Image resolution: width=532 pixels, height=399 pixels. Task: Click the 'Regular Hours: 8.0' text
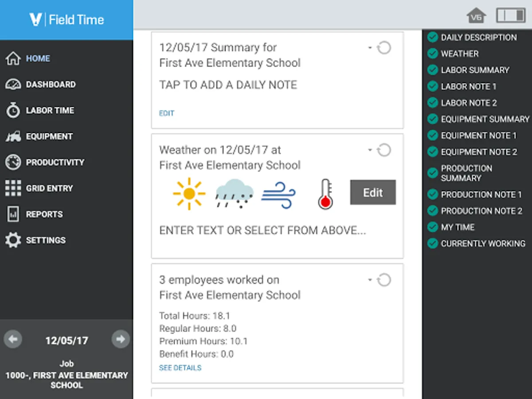198,329
